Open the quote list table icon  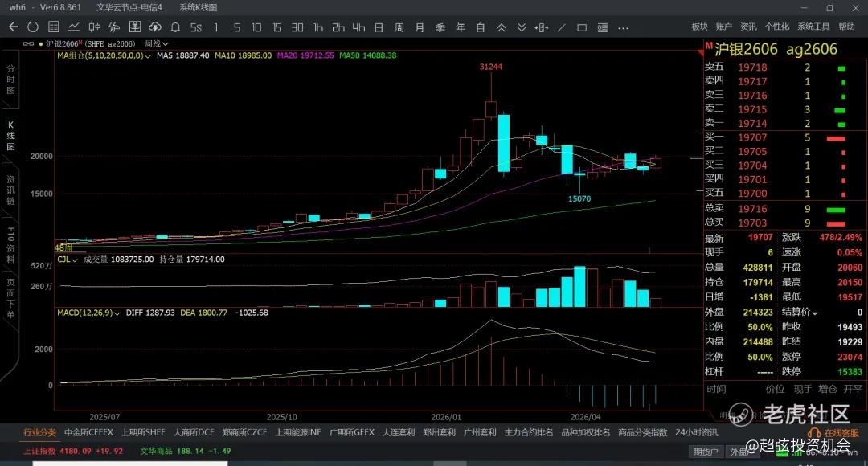(54, 27)
